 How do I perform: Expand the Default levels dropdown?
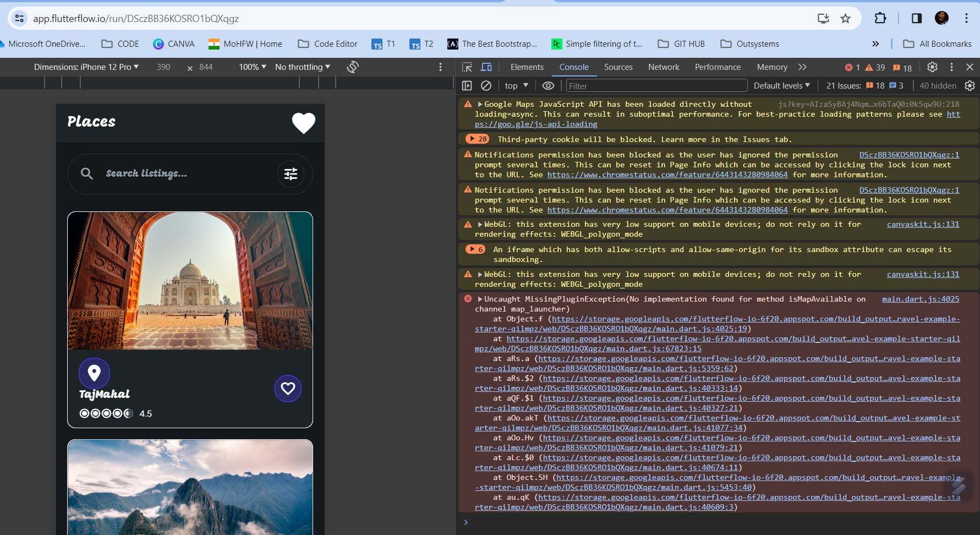781,85
